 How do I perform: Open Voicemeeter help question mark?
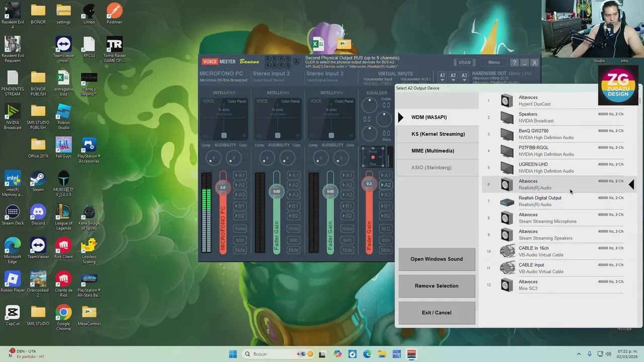coord(514,62)
